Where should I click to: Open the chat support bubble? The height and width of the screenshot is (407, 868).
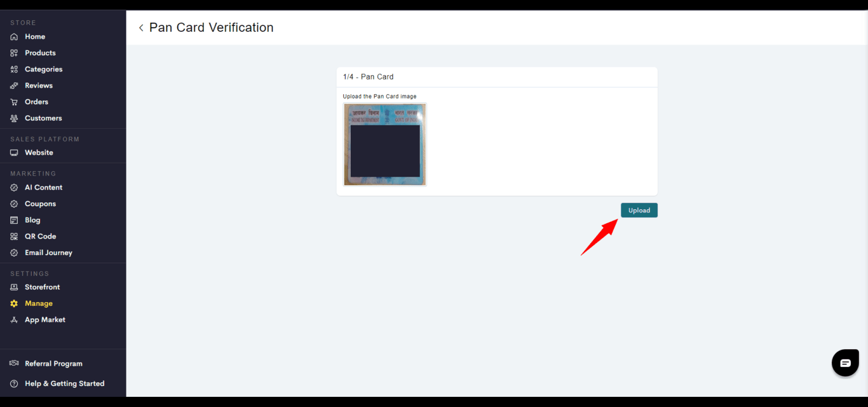(x=845, y=363)
